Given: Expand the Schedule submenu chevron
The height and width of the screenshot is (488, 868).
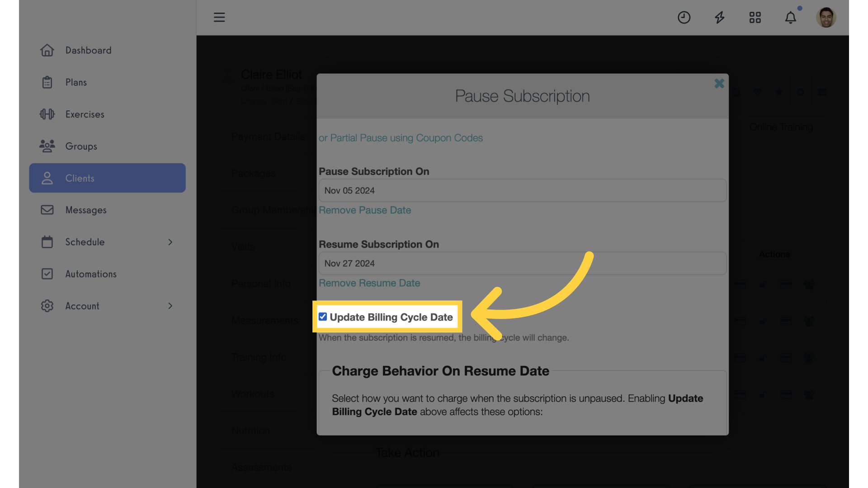Looking at the screenshot, I should point(170,242).
